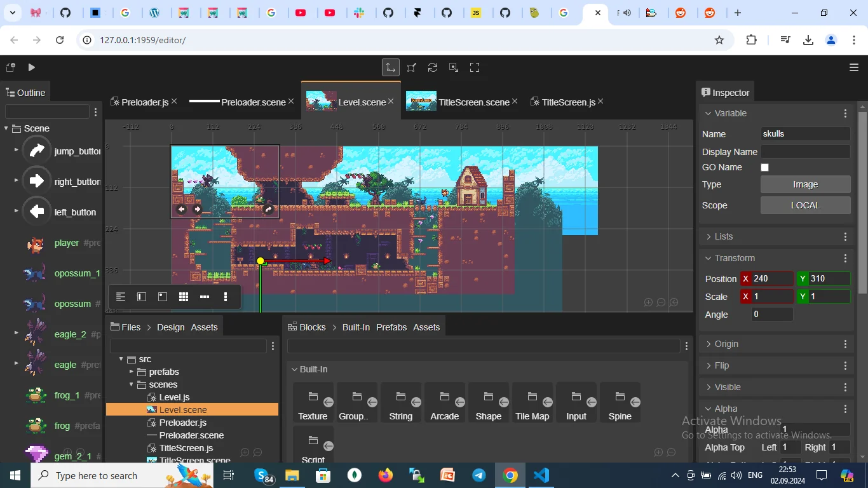Open the Tile Map block folder
The width and height of the screenshot is (868, 488).
coord(532,403)
